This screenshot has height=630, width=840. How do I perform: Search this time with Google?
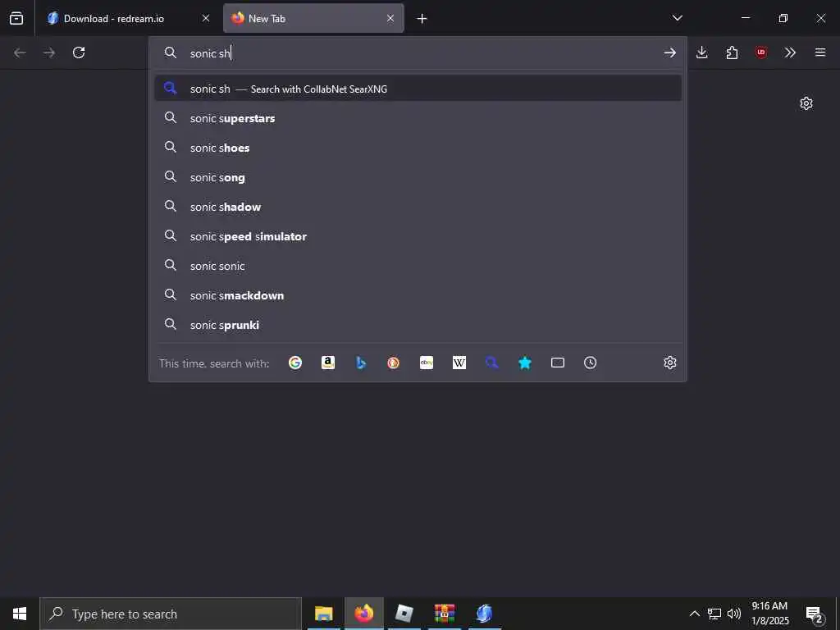(295, 363)
